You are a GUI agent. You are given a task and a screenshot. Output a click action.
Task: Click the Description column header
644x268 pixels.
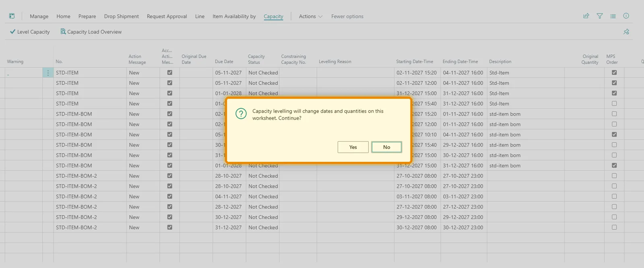(x=500, y=62)
